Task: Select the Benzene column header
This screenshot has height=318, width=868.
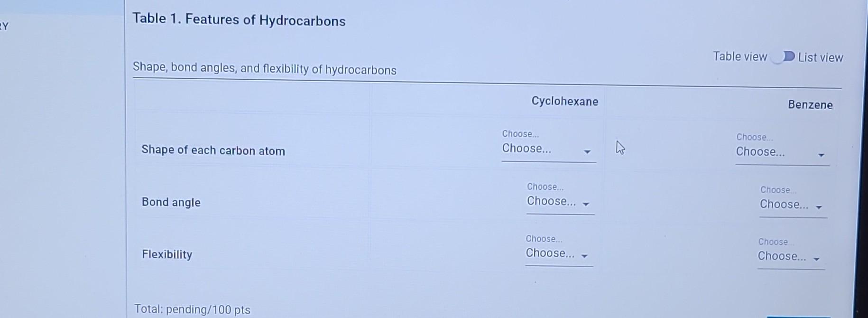Action: (809, 105)
